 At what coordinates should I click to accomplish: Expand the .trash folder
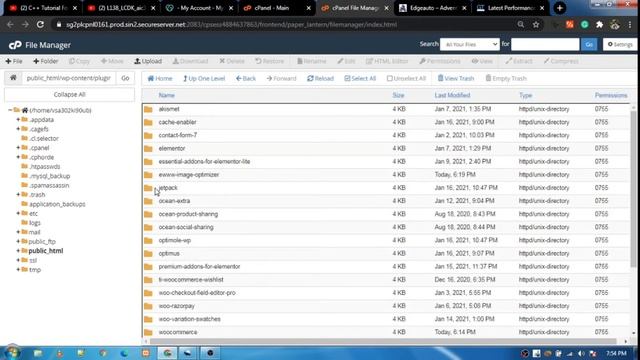(x=18, y=195)
